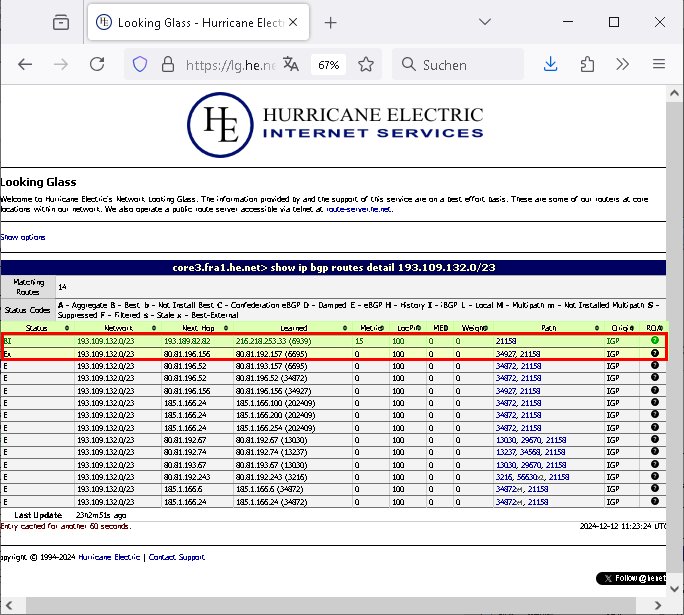Viewport: 684px width, 615px height.
Task: Reload the Looking Glass page
Action: pos(97,64)
